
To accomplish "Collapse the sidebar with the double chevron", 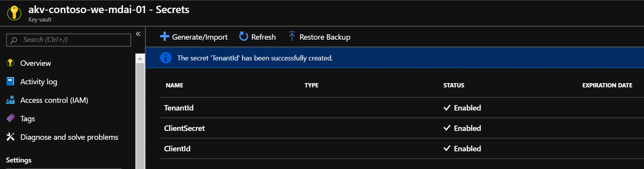I will pos(138,34).
